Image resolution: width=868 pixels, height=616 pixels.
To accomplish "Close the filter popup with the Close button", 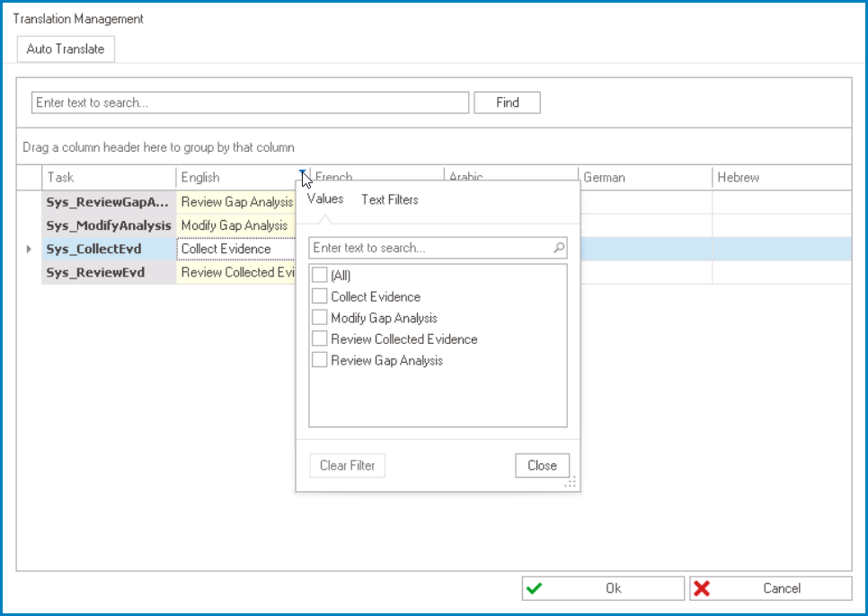I will (542, 465).
